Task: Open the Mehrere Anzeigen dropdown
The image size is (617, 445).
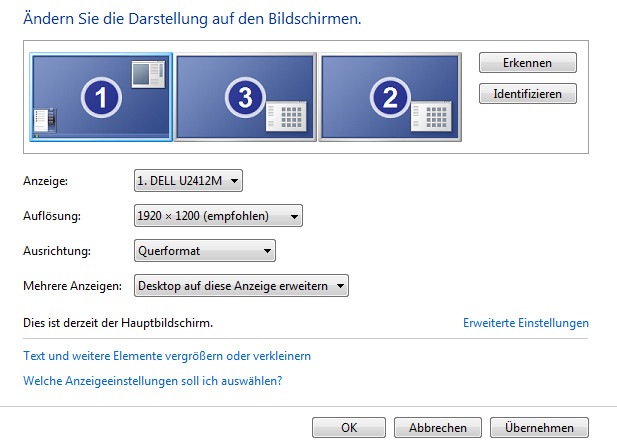Action: pos(241,286)
